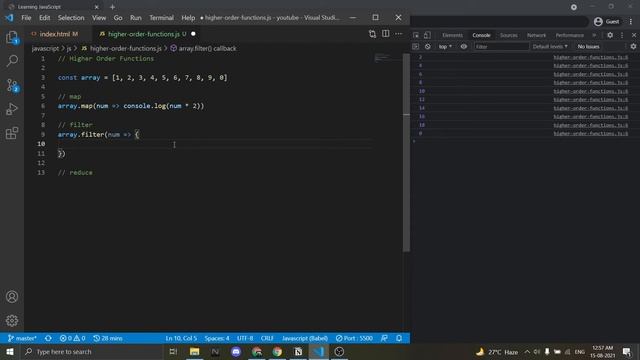
Task: Click the editor vertical scrollbar
Action: tap(406, 153)
